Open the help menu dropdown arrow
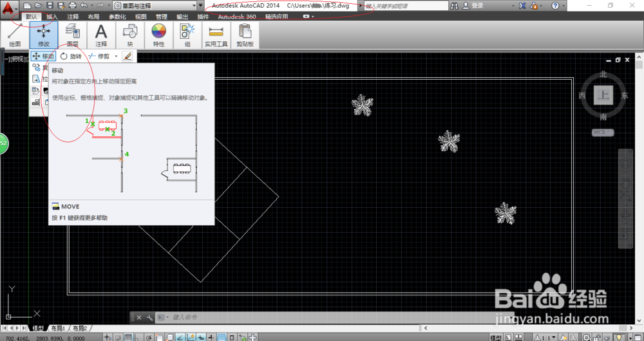 [x=563, y=6]
